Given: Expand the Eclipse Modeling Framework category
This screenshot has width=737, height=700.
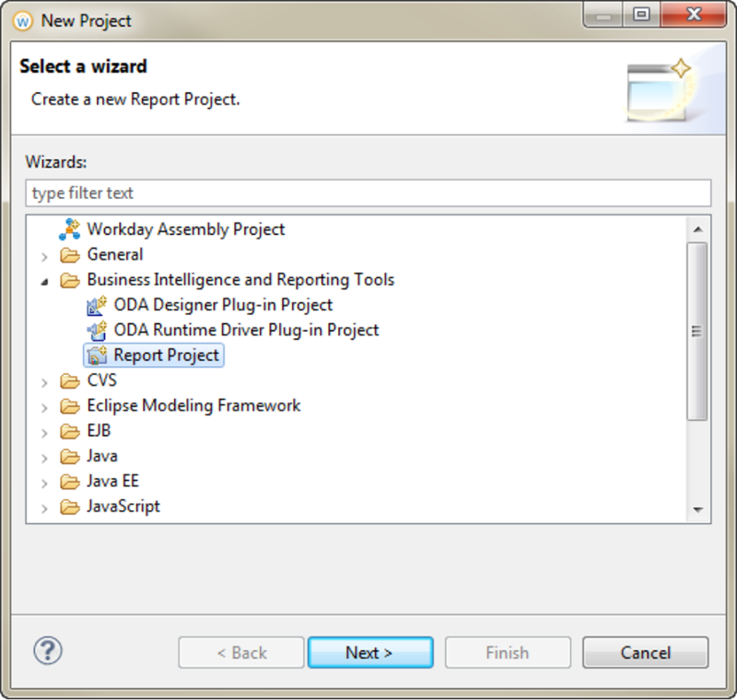Looking at the screenshot, I should pyautogui.click(x=44, y=408).
